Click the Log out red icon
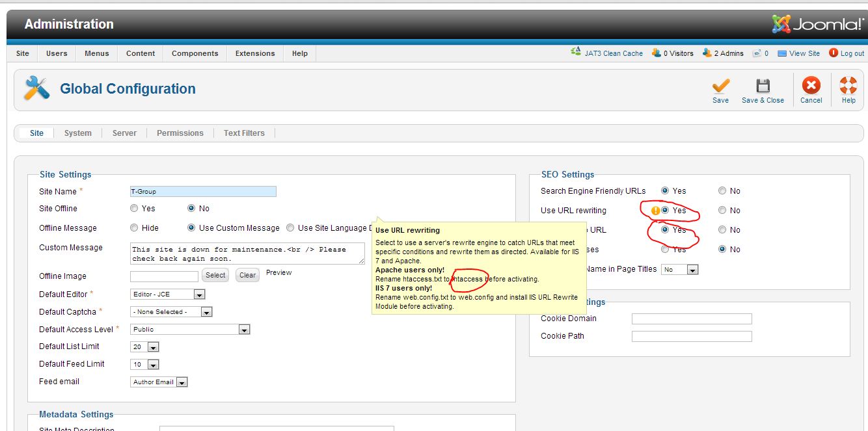Viewport: 868px width, 431px height. click(x=834, y=53)
